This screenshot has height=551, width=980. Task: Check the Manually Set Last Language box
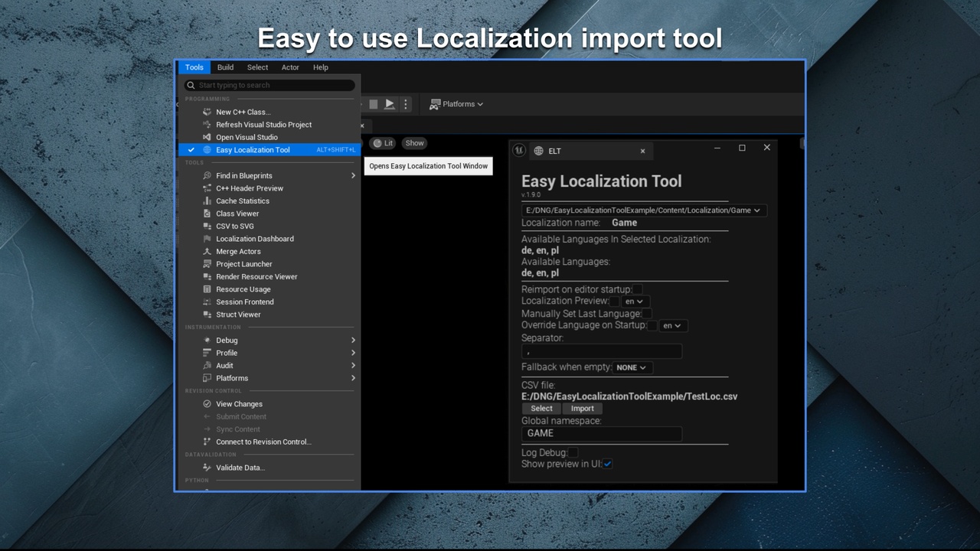[x=647, y=314]
